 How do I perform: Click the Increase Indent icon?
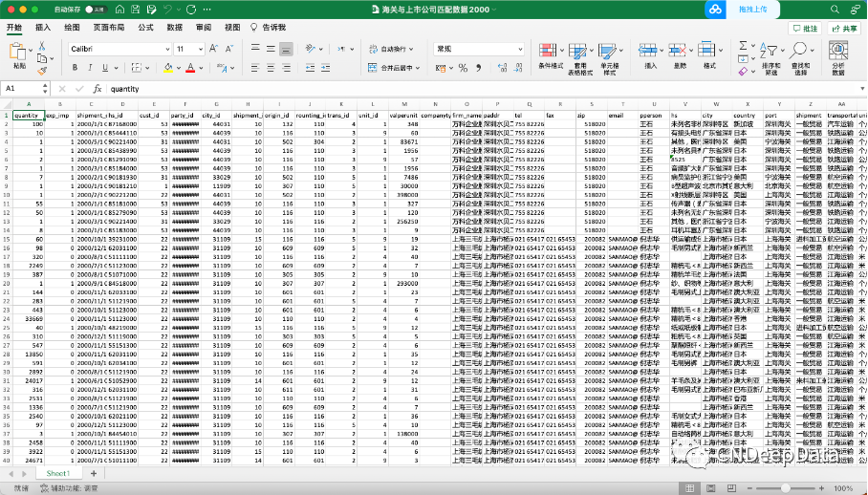(x=325, y=68)
